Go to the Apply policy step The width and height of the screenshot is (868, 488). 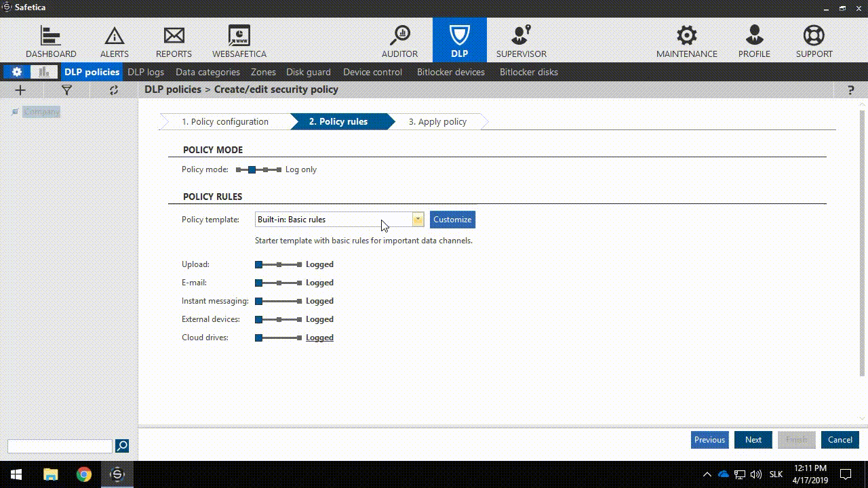click(437, 121)
